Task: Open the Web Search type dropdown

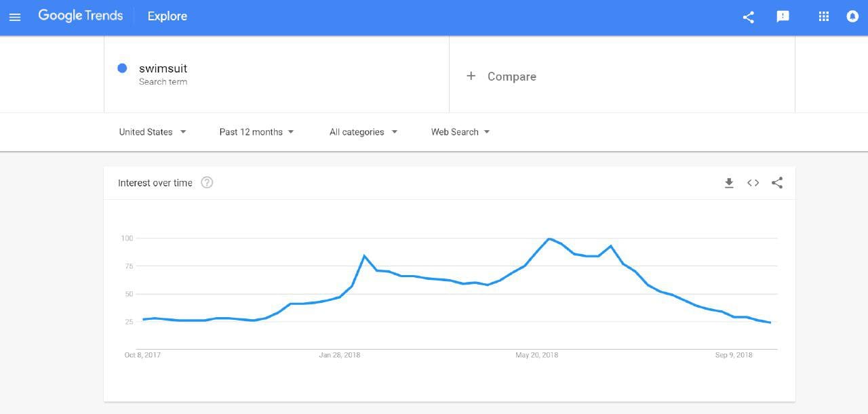Action: pyautogui.click(x=460, y=132)
